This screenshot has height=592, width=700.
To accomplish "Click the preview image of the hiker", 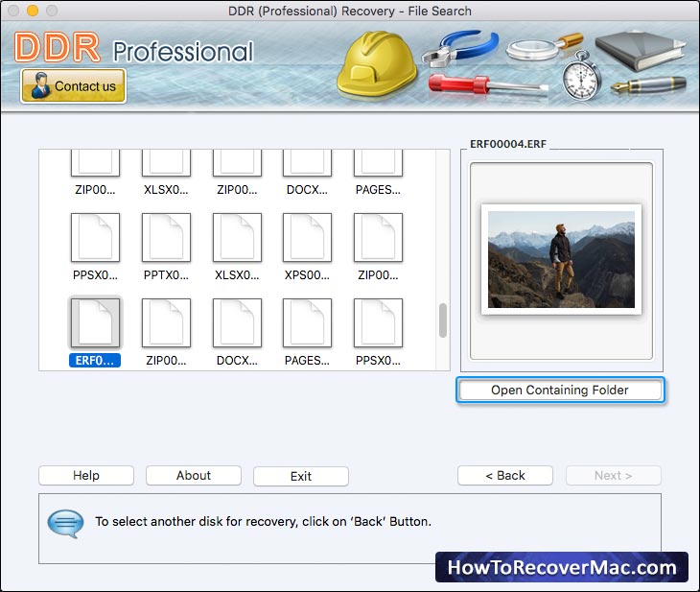I will point(561,259).
